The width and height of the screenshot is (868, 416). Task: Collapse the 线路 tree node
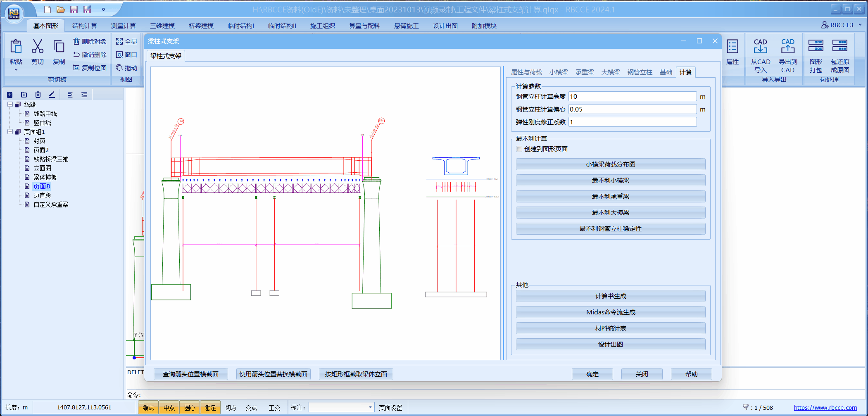pyautogui.click(x=10, y=105)
